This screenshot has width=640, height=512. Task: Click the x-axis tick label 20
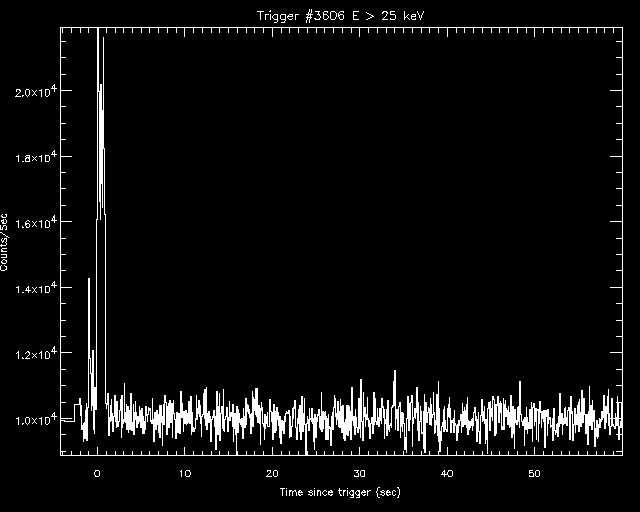click(x=272, y=474)
